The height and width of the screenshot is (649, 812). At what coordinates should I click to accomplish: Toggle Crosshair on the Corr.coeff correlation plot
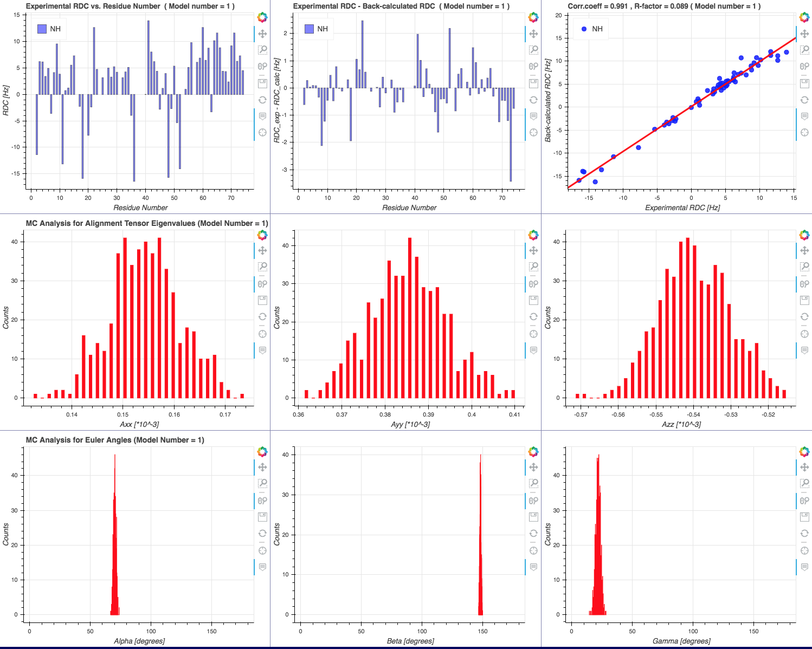[804, 133]
